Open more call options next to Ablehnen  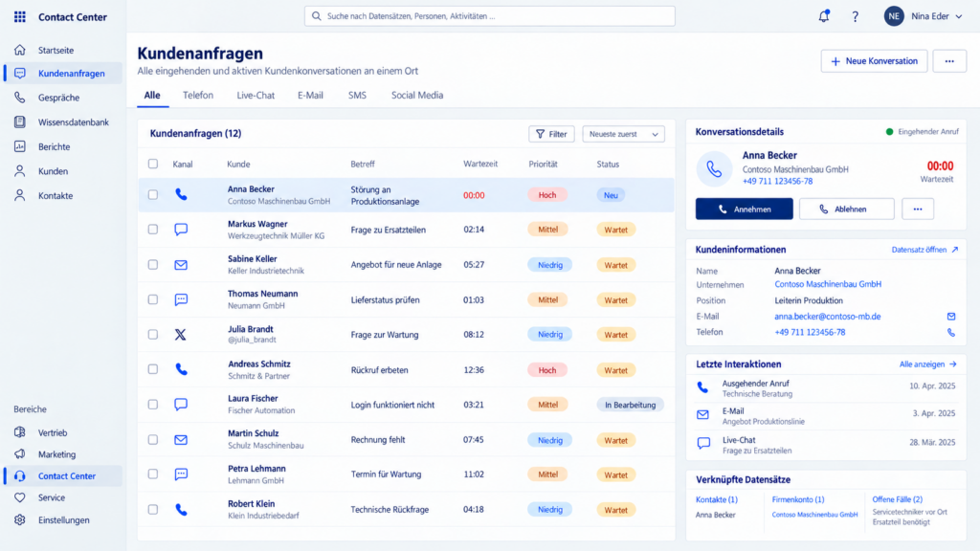pos(918,209)
